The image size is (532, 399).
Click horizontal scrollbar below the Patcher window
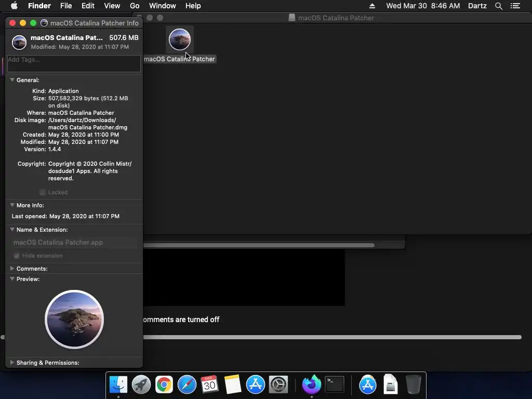(259, 245)
